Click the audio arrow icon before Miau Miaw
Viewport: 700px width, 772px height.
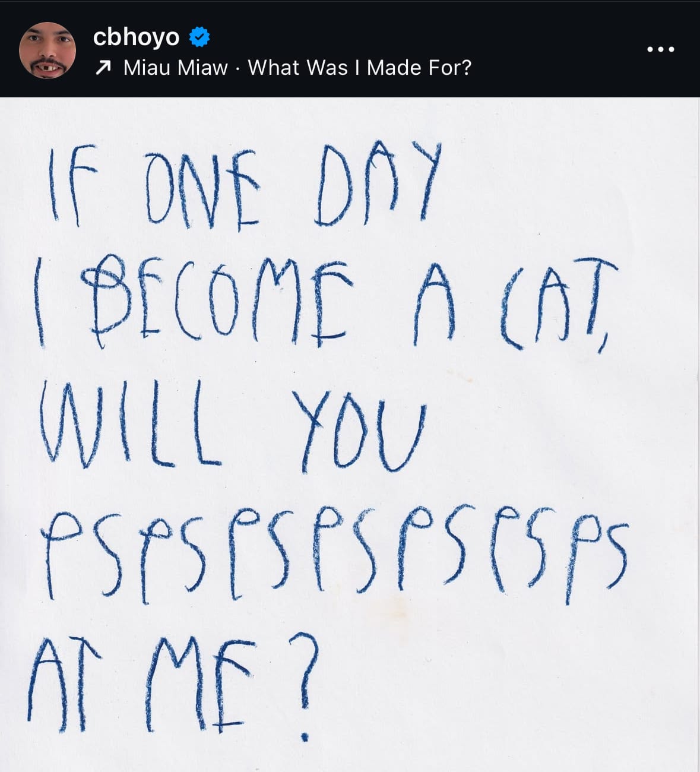pyautogui.click(x=103, y=68)
